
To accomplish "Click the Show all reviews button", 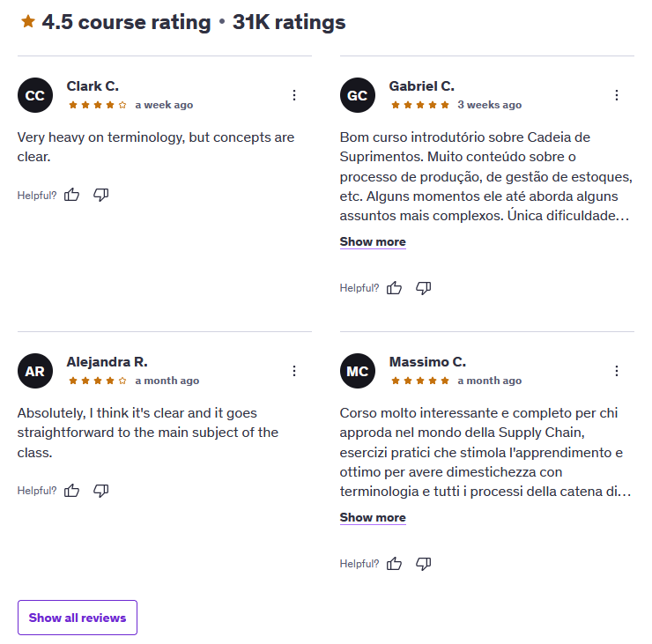I will point(78,618).
